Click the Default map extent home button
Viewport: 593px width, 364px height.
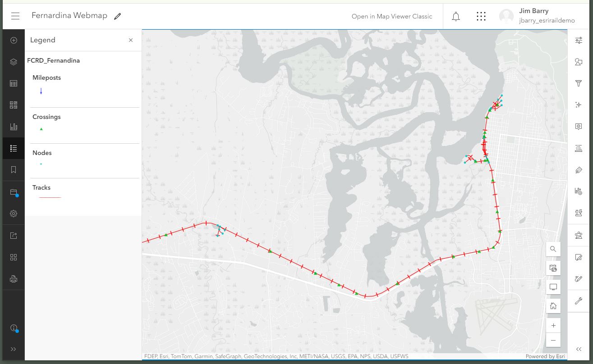coord(553,306)
